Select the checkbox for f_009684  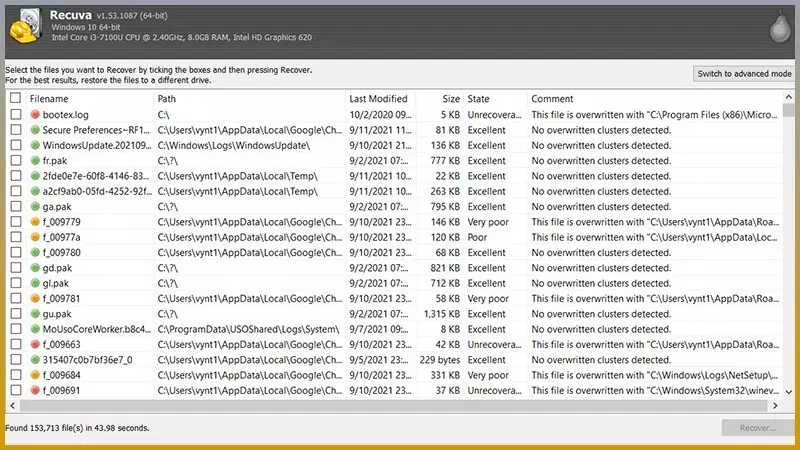coord(15,375)
